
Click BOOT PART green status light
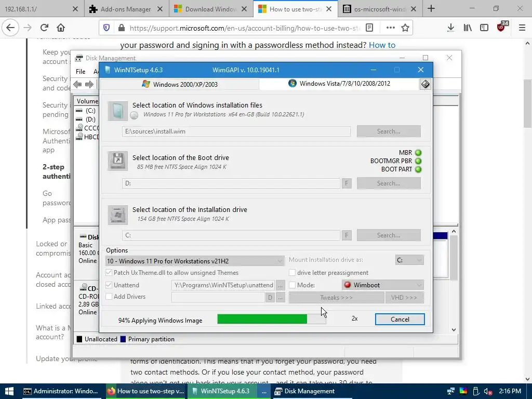[418, 169]
